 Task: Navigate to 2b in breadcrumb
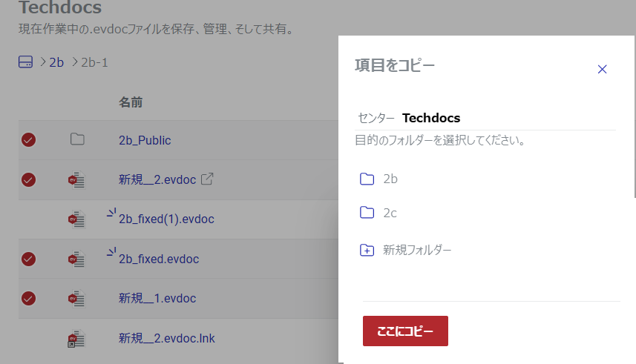(56, 62)
